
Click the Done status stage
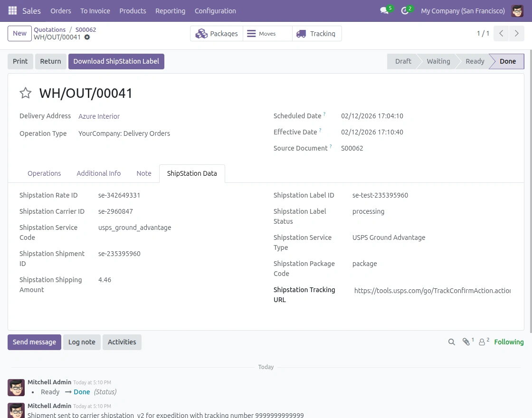508,61
